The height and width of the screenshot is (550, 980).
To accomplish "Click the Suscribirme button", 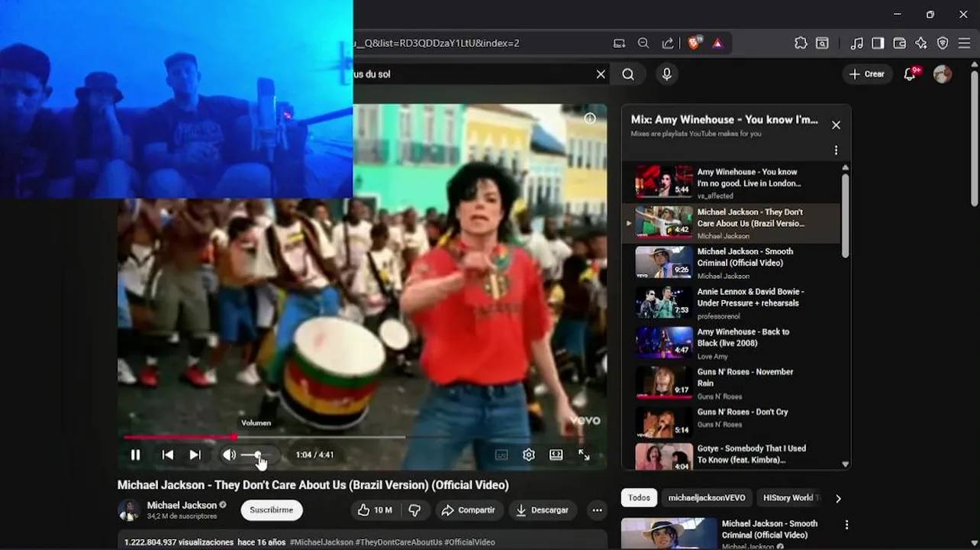I will tap(272, 510).
